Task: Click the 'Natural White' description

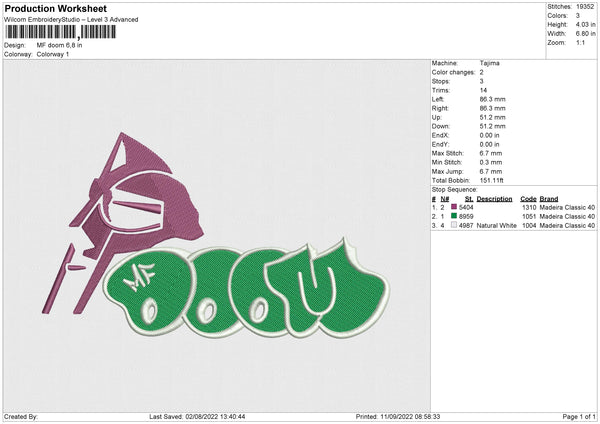Action: click(x=496, y=226)
